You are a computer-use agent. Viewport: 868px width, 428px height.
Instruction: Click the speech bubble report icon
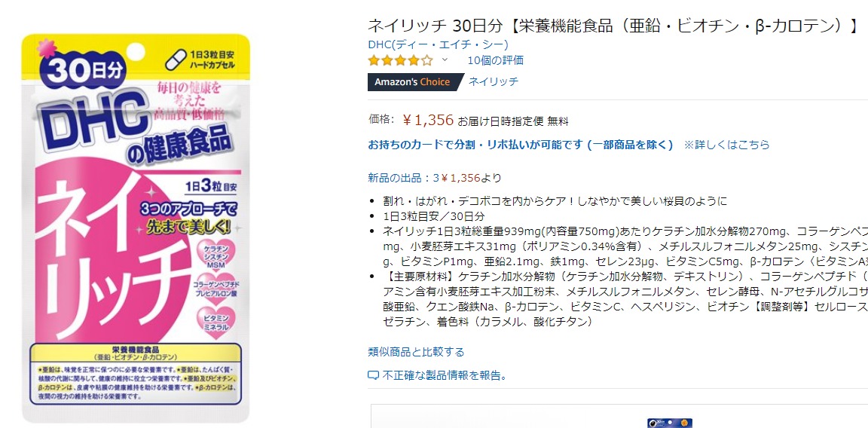pos(373,376)
